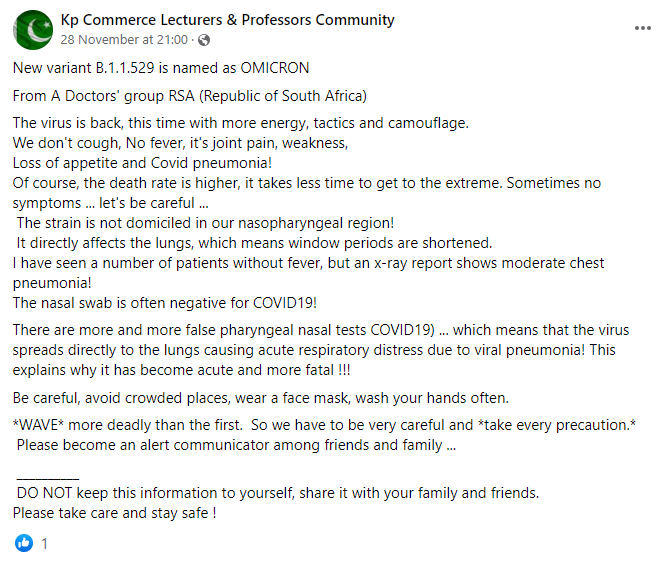This screenshot has height=561, width=671.
Task: Click the reaction count number 1
Action: (44, 544)
